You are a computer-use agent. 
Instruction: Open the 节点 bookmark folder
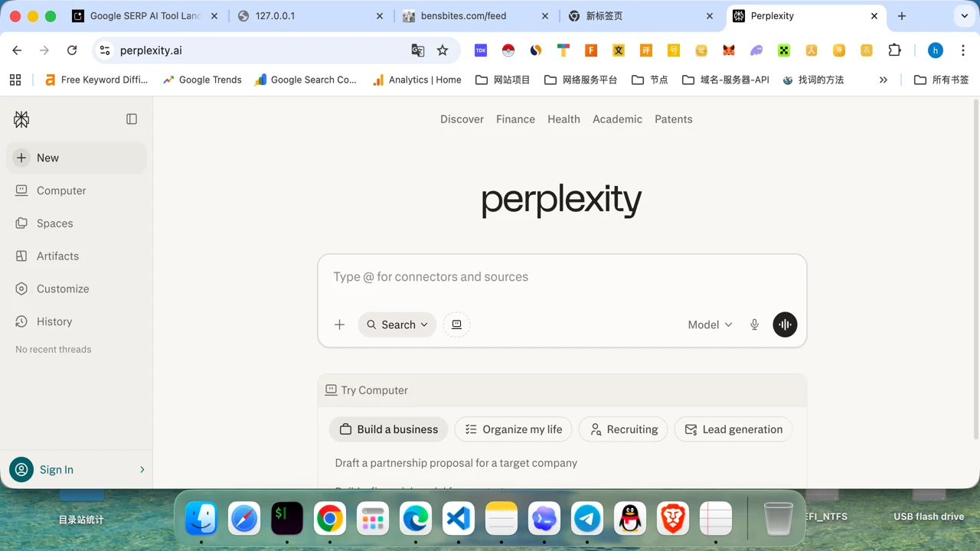(650, 80)
